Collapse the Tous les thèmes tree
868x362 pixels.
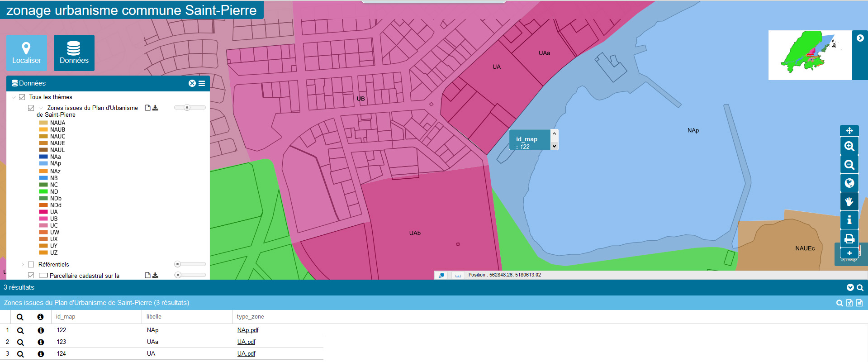(x=14, y=97)
